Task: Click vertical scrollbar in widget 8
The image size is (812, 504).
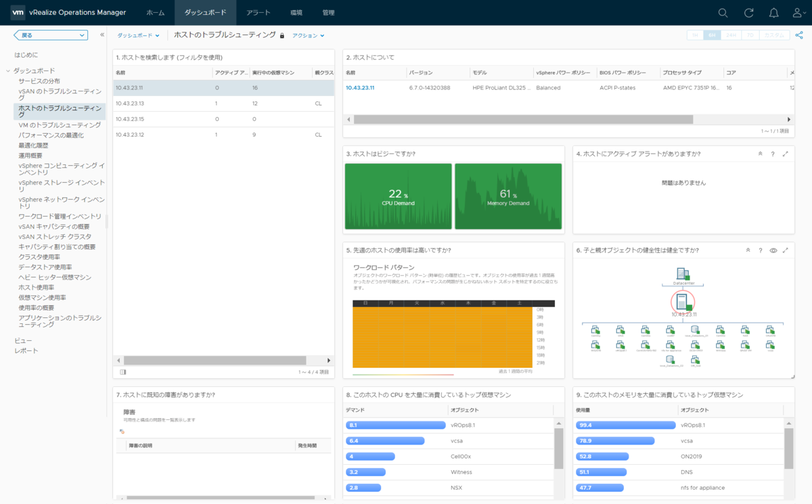Action: 558,448
